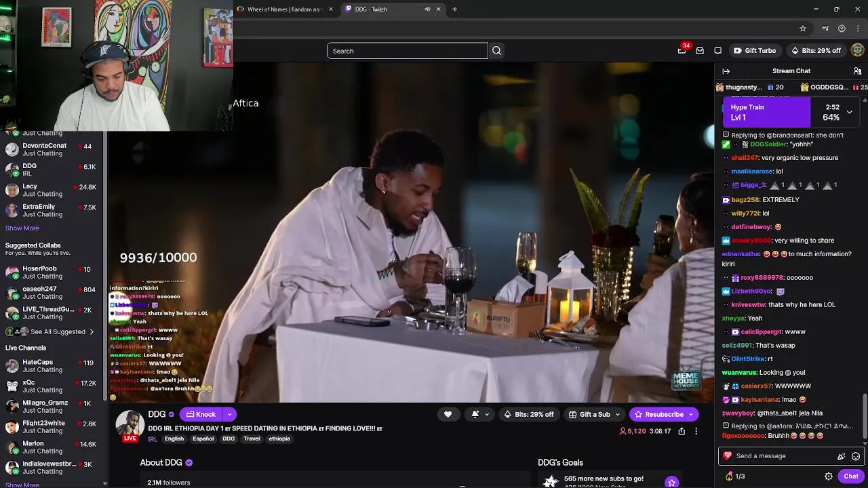
Task: Open the Whispers speech bubble icon
Action: [717, 50]
